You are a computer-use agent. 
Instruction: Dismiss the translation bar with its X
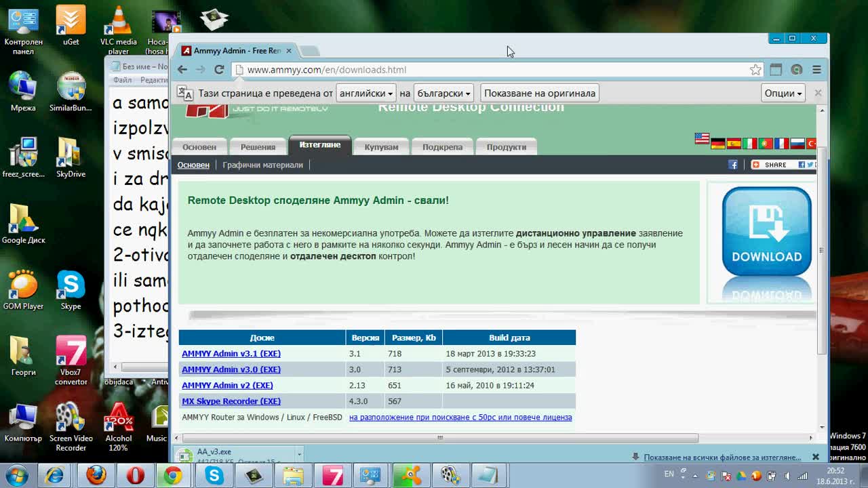[818, 93]
